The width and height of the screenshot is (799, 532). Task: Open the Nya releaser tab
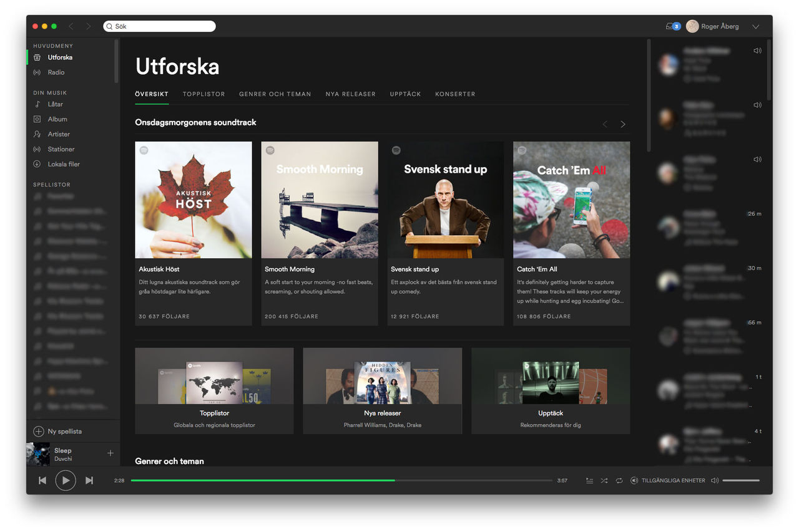pos(350,94)
